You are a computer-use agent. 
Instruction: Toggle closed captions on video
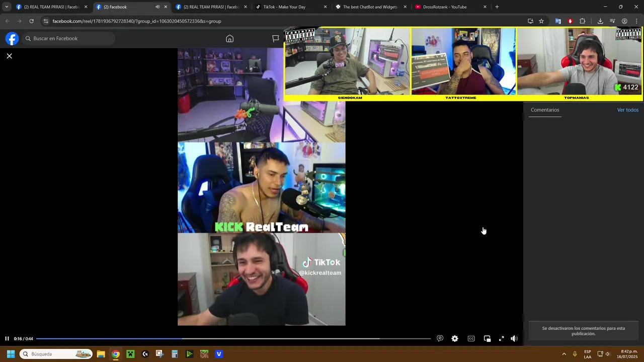pos(471,339)
